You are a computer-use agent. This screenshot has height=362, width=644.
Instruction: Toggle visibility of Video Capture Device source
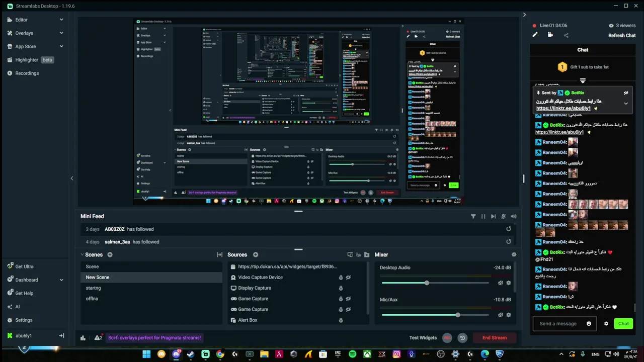348,278
